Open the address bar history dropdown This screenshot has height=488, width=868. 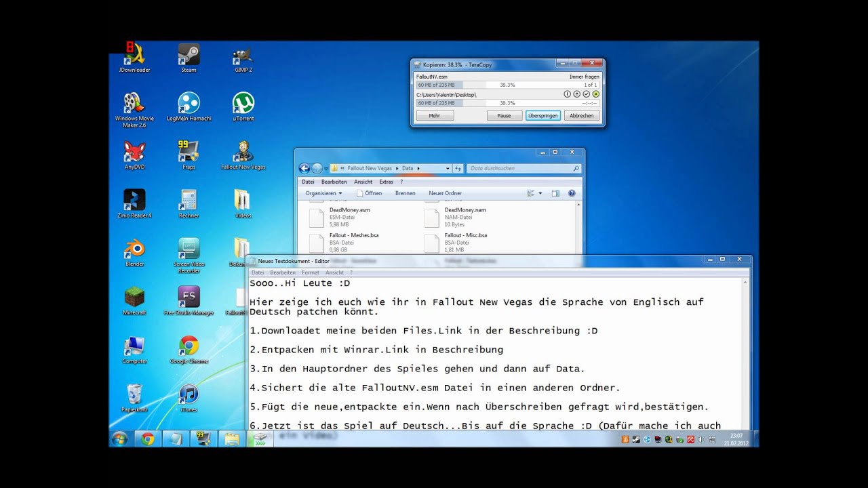[448, 168]
